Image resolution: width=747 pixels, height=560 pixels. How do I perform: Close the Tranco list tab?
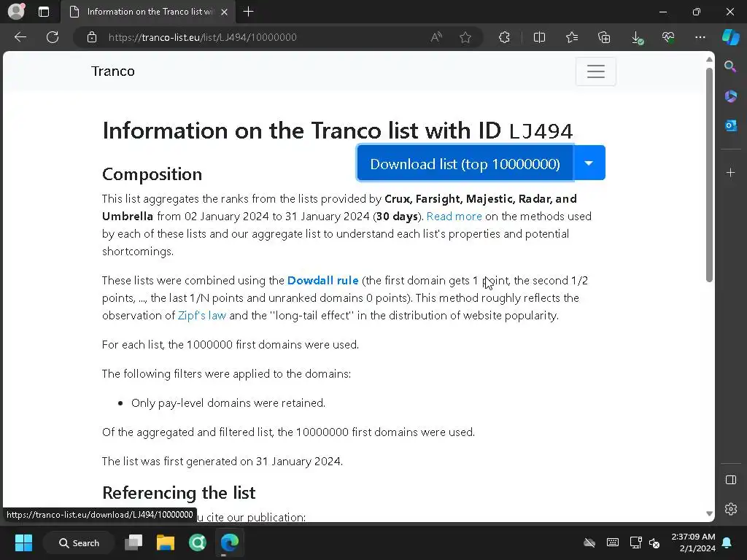coord(225,12)
